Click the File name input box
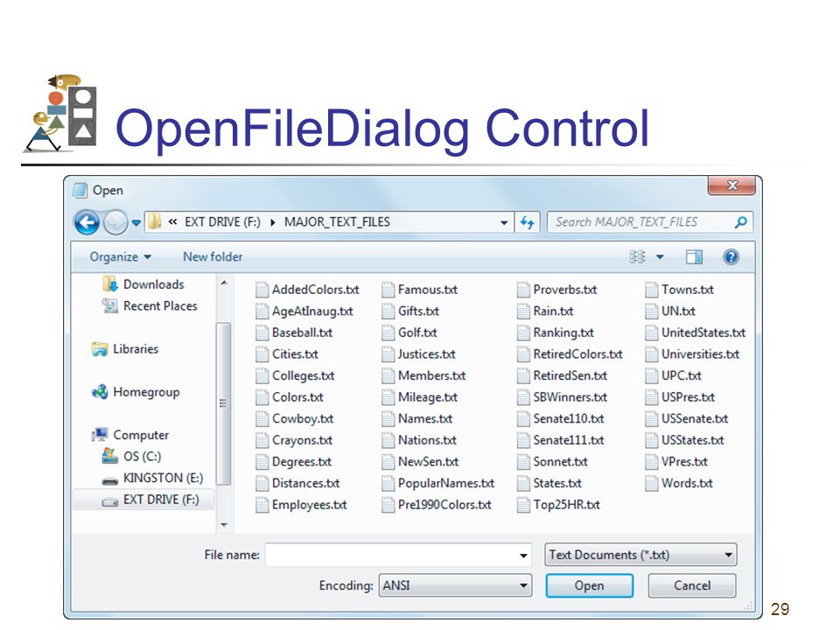840x630 pixels. click(398, 555)
